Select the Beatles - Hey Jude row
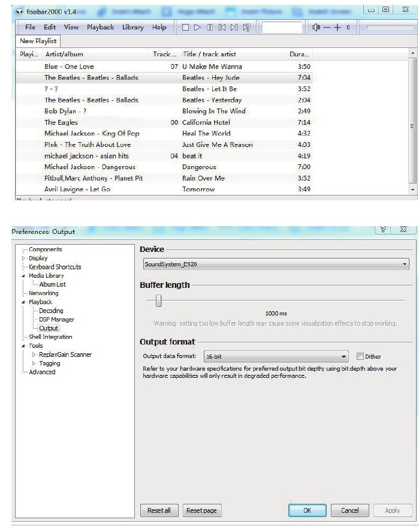Viewport: 419px width, 532px height. coord(164,78)
